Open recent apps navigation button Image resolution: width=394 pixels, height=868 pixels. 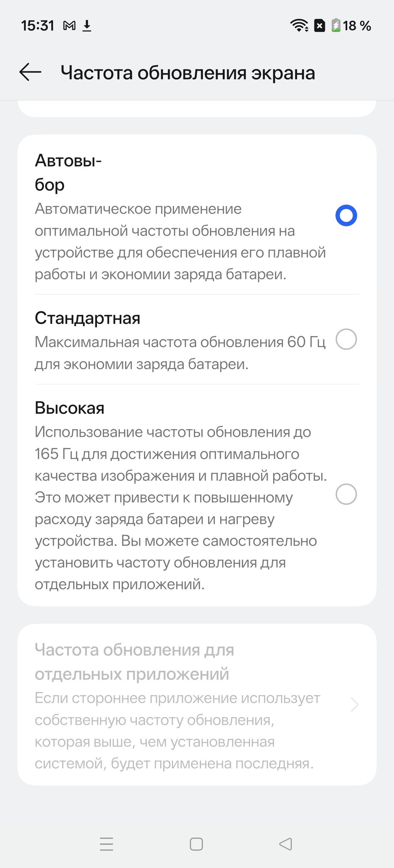107,844
